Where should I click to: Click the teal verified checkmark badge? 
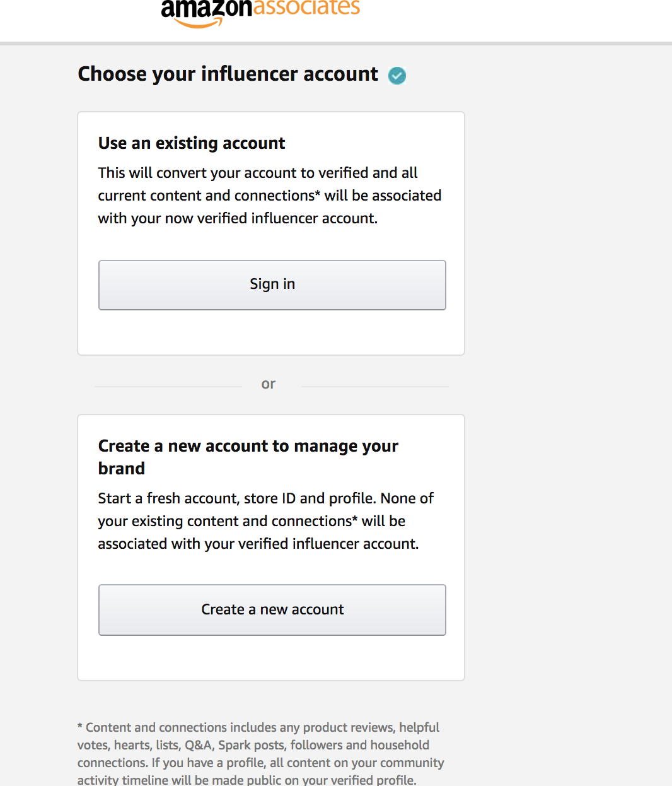(397, 76)
